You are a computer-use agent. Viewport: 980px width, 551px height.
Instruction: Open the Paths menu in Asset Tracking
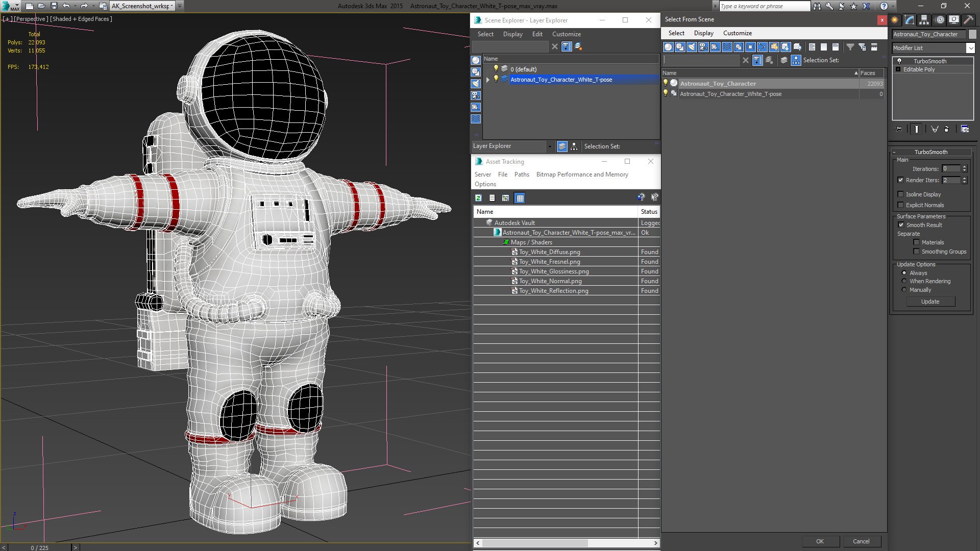521,174
